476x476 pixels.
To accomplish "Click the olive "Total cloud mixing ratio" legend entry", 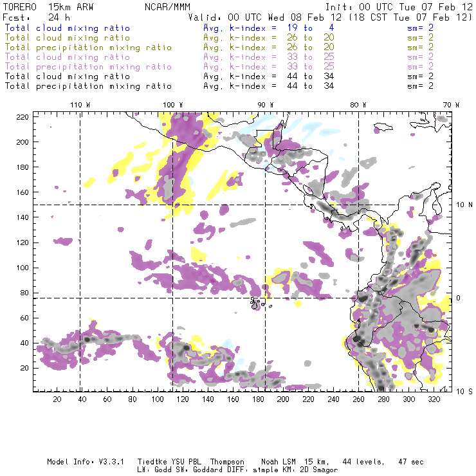I will click(x=68, y=38).
